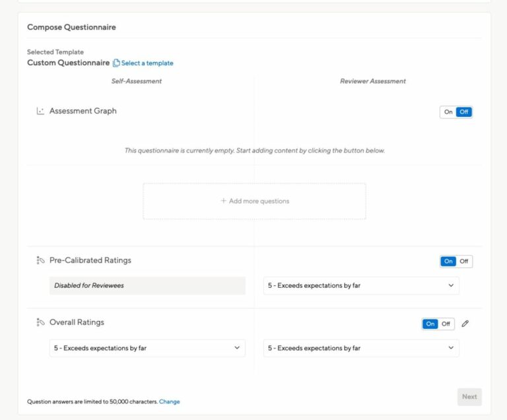Click the Overall Ratings section icon
Viewport: 507px width, 420px height.
[40, 322]
